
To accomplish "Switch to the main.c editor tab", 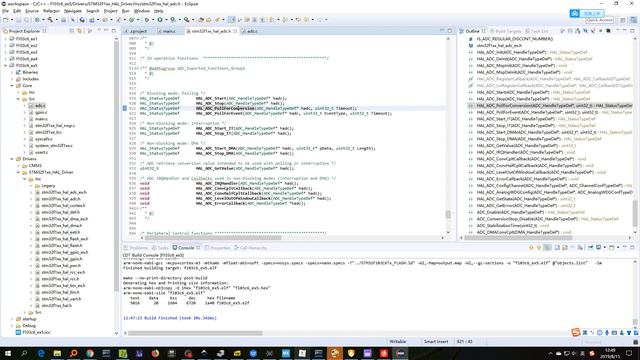I will pos(169,31).
